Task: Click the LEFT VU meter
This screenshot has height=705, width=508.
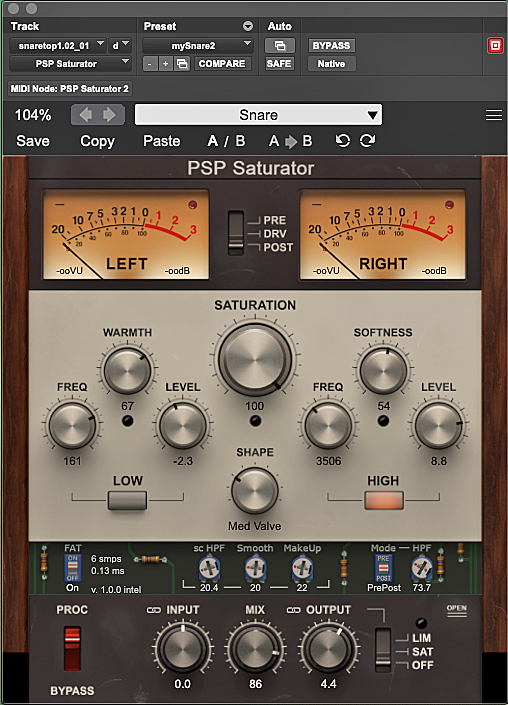Action: click(126, 234)
